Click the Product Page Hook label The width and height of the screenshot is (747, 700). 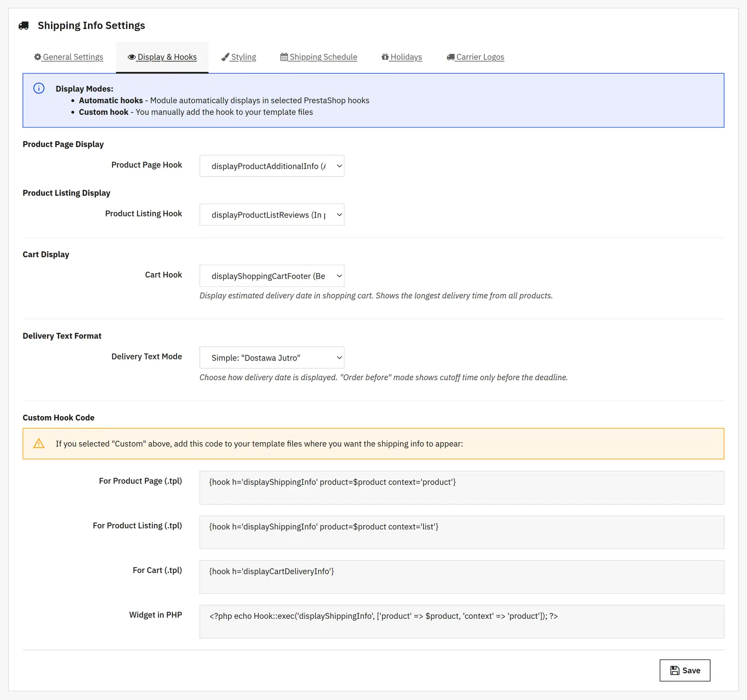147,165
